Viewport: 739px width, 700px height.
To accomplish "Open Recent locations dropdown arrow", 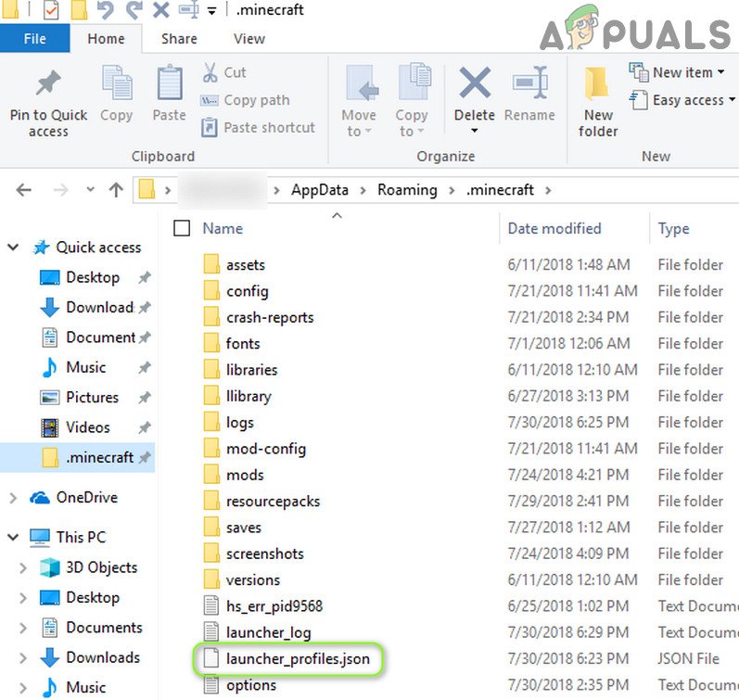I will (x=91, y=190).
